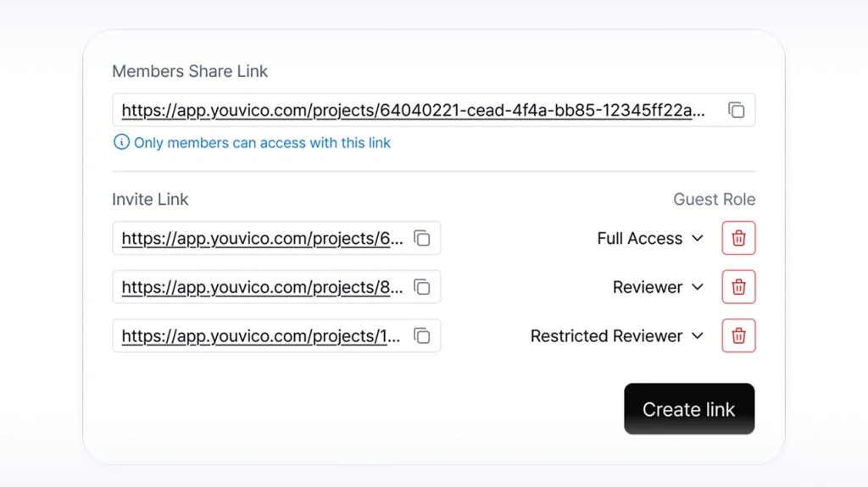Copy the Reviewer invite link
Image resolution: width=868 pixels, height=487 pixels.
[421, 287]
